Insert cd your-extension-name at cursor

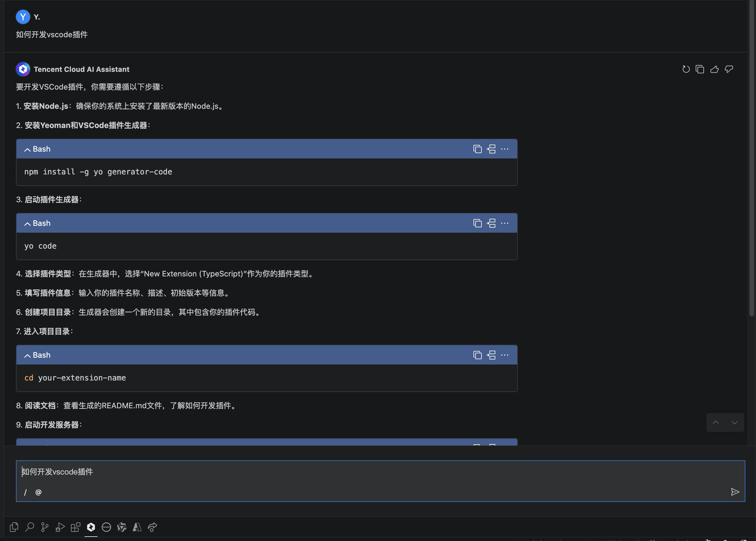(491, 355)
